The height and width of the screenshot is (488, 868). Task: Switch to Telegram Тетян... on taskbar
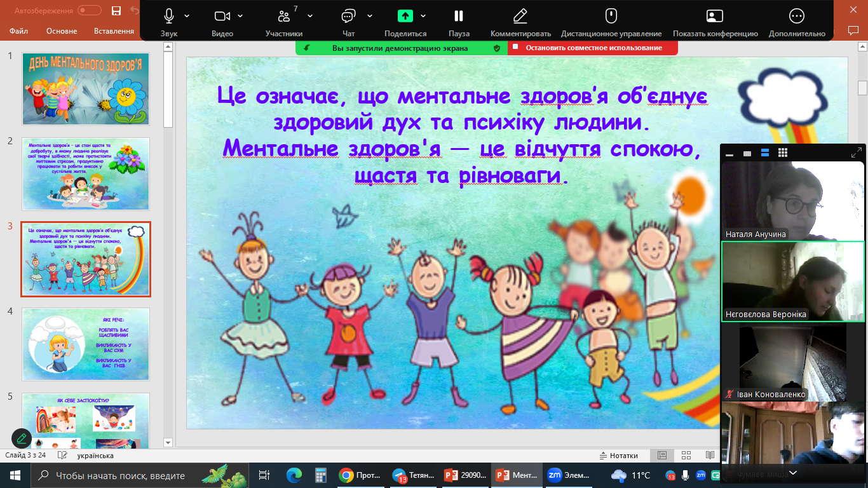click(x=413, y=475)
